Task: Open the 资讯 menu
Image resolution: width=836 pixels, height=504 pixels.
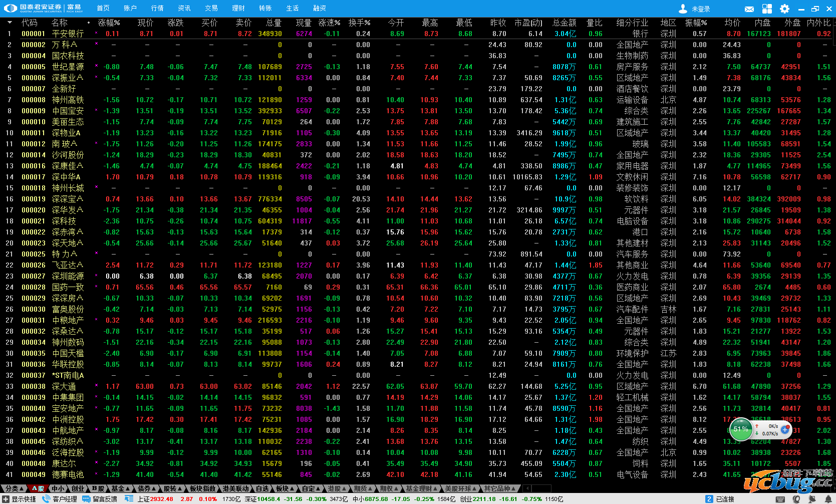Action: [x=184, y=9]
